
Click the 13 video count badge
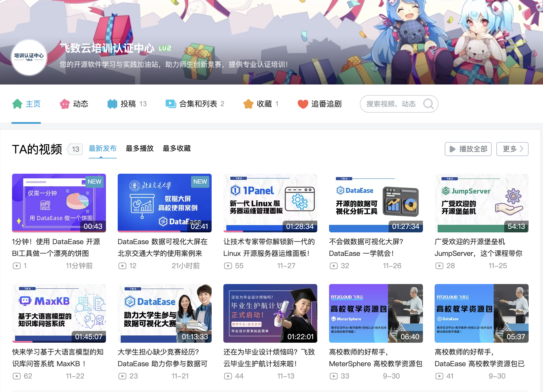75,149
